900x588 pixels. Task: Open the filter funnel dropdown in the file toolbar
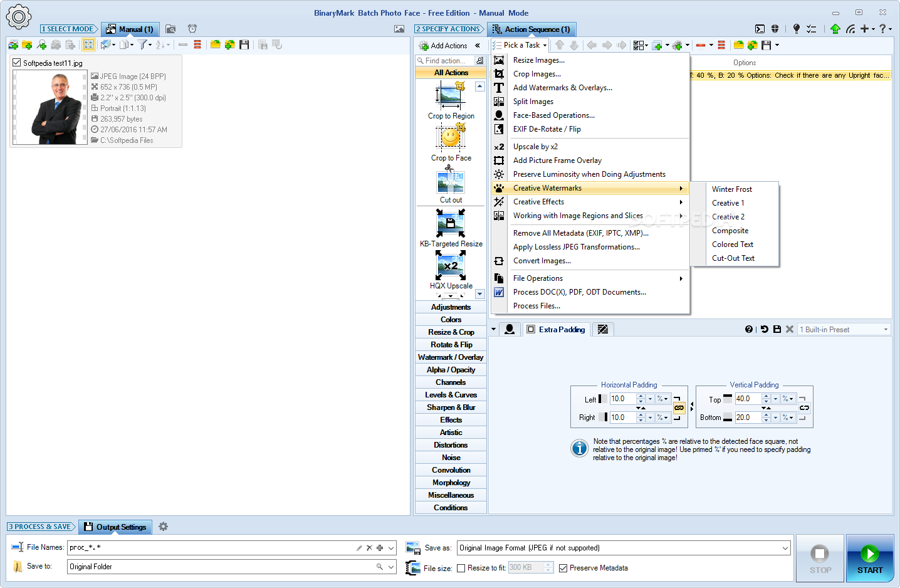pos(145,45)
